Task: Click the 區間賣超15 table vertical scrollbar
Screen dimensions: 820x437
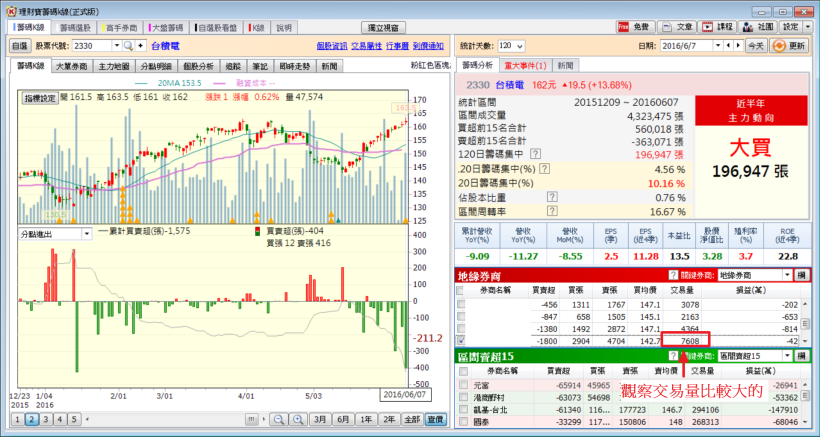Action: (806, 402)
